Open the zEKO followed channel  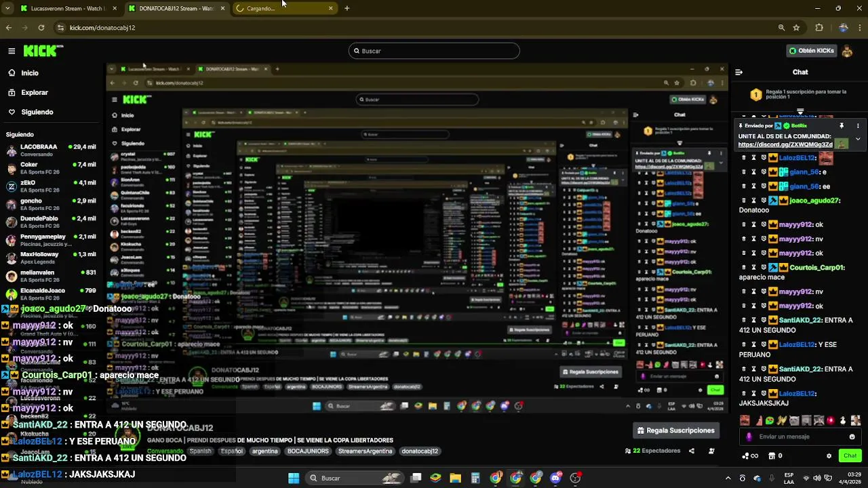52,186
